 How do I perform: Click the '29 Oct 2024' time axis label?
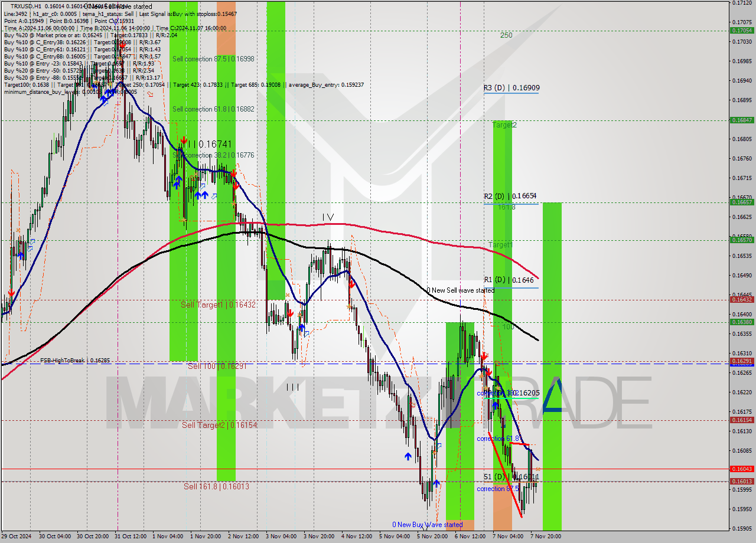16,537
